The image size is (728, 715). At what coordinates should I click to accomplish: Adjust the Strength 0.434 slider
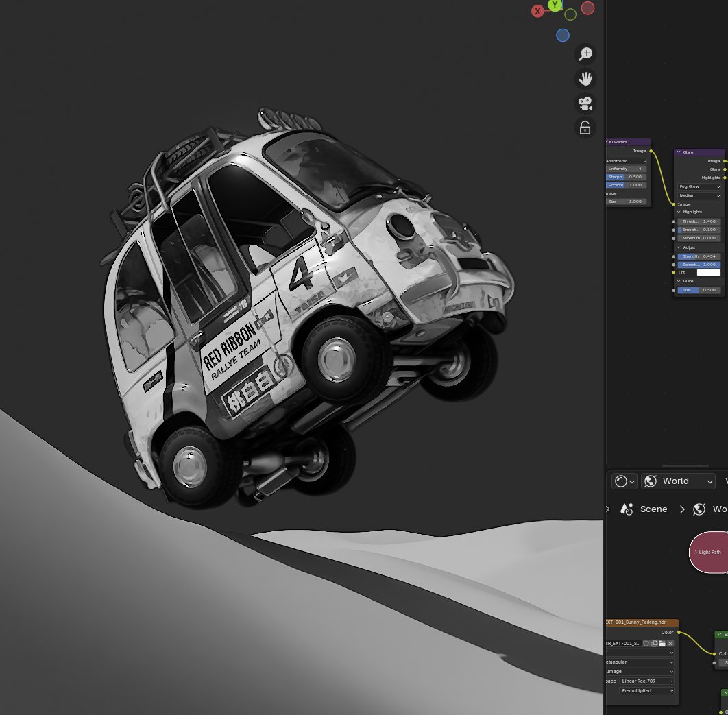(699, 256)
